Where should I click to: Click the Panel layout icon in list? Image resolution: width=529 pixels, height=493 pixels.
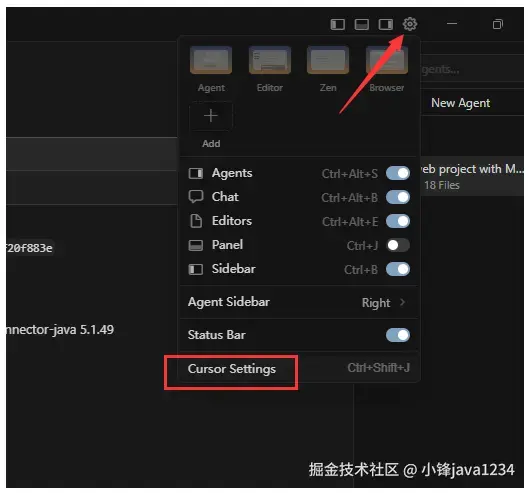[x=196, y=245]
